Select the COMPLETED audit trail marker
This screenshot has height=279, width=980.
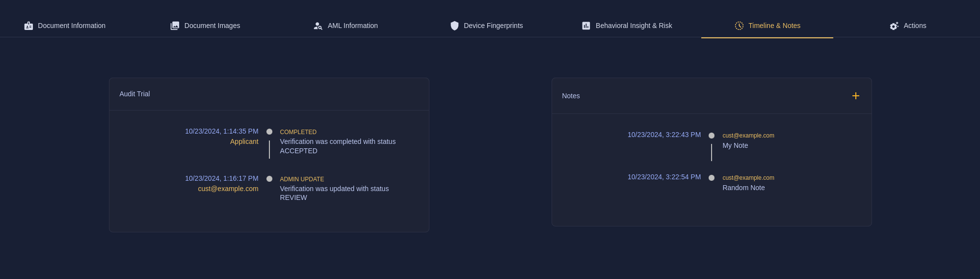(269, 132)
